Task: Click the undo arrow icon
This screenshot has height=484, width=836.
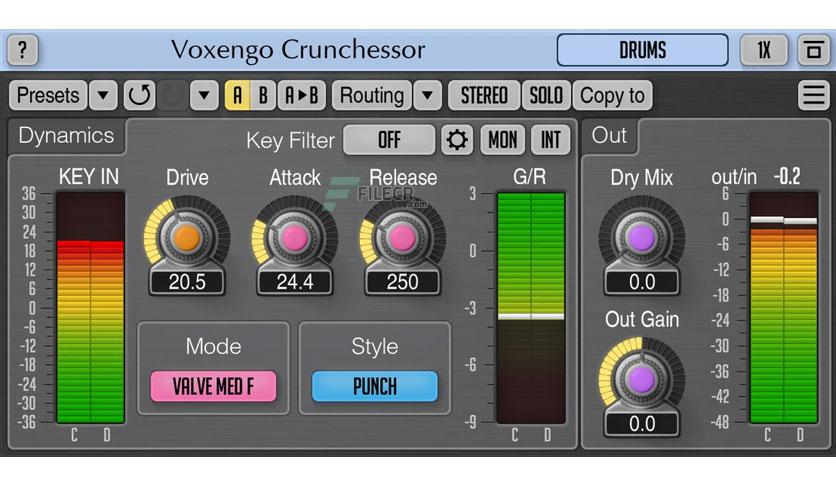Action: click(x=140, y=95)
